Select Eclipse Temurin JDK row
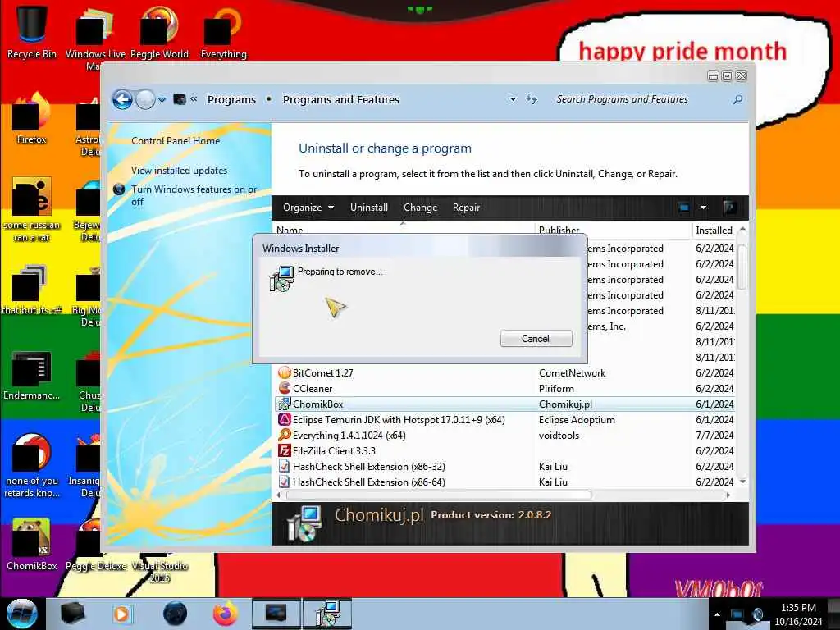Viewport: 840px width, 630px height. (x=506, y=419)
